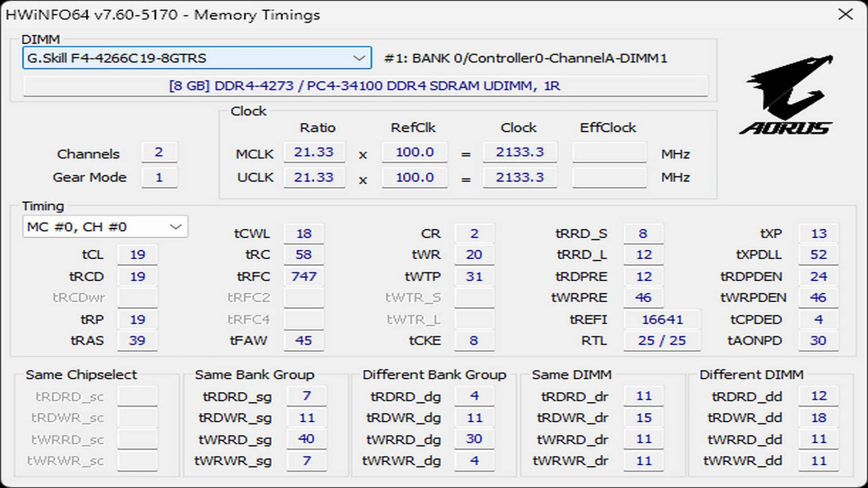Click the tRDRD_dd value 12

pyautogui.click(x=818, y=396)
